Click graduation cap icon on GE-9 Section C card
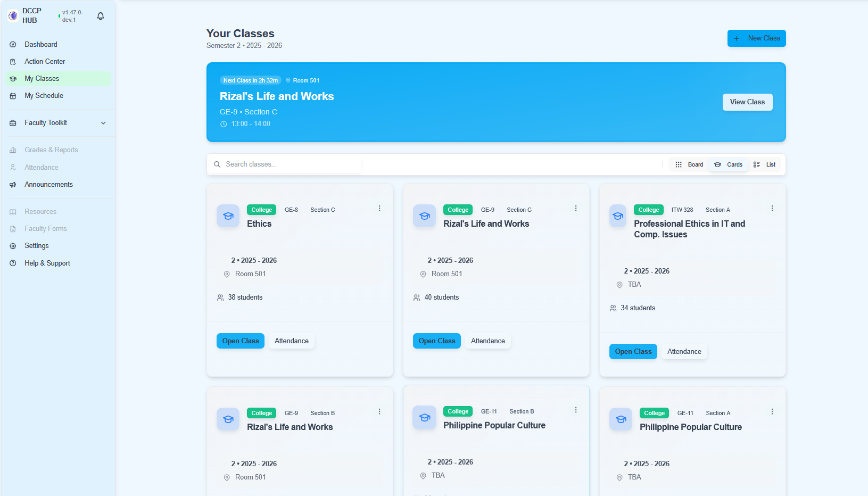The image size is (868, 496). coord(425,216)
